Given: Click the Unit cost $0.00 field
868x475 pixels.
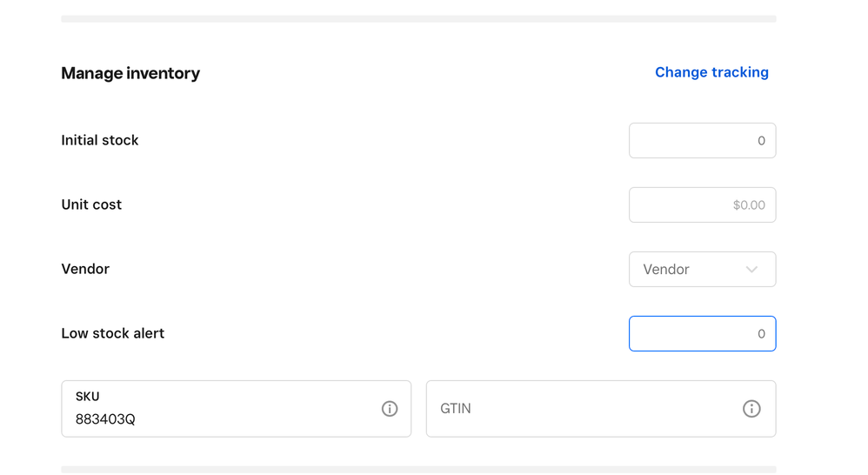Looking at the screenshot, I should (702, 205).
